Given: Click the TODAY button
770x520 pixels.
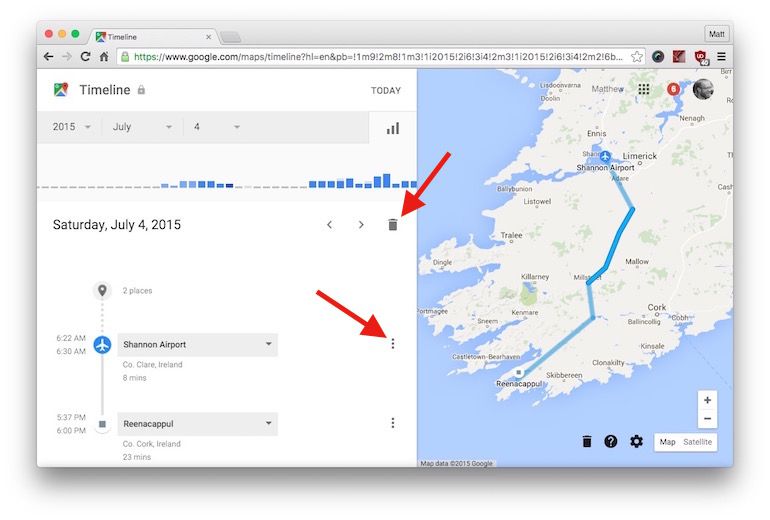Looking at the screenshot, I should click(x=386, y=90).
